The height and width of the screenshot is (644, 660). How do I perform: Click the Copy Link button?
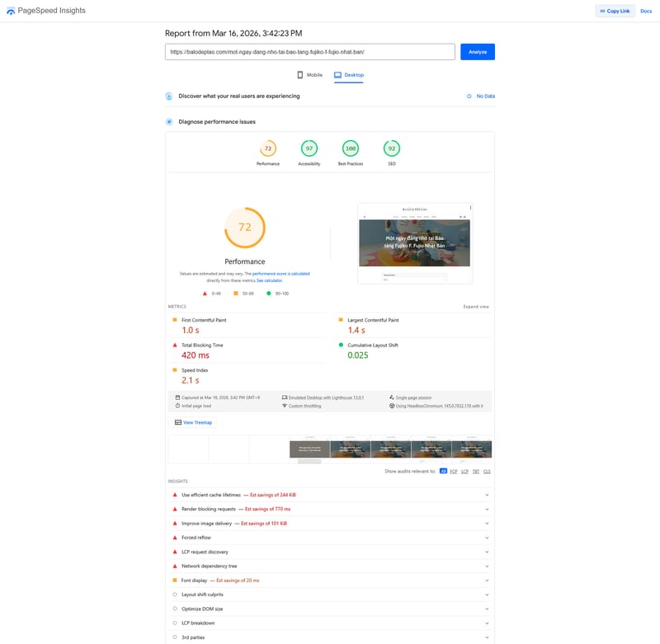[615, 11]
